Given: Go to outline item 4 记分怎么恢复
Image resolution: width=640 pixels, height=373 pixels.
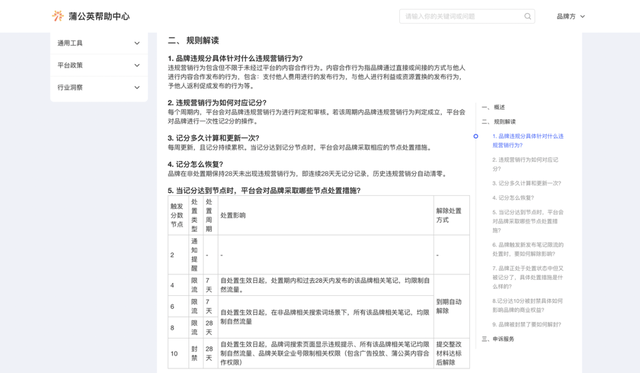Looking at the screenshot, I should [513, 198].
